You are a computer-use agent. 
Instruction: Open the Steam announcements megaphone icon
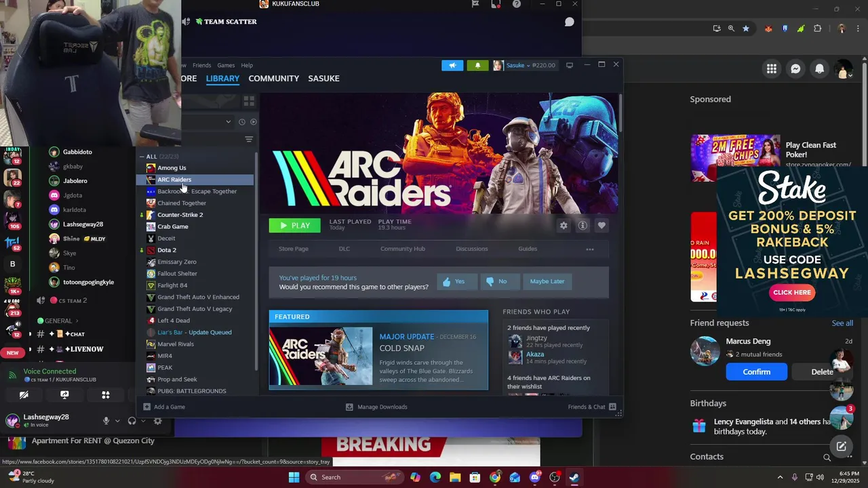(x=452, y=65)
